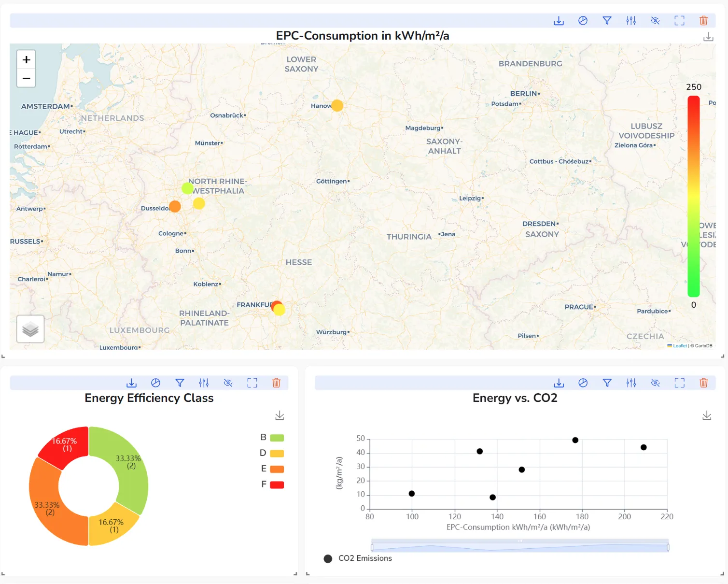
Task: Expand the EPC-Consumption map to fullscreen
Action: tap(679, 20)
